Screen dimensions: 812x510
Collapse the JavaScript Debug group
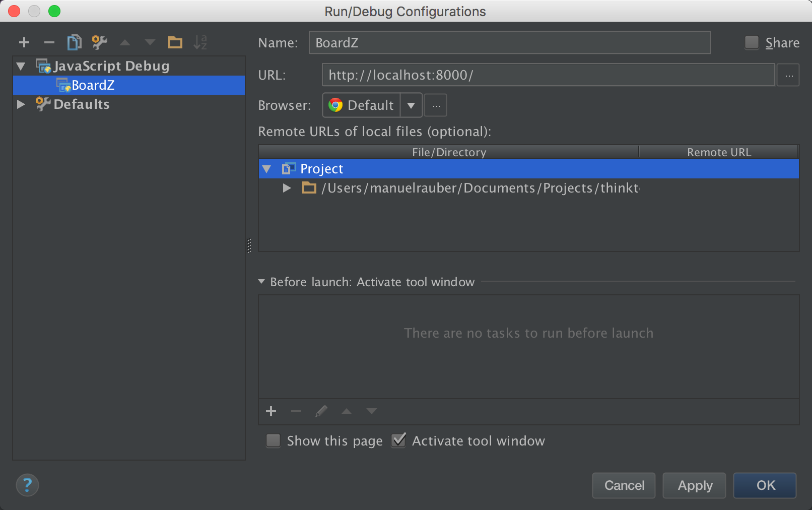[20, 66]
